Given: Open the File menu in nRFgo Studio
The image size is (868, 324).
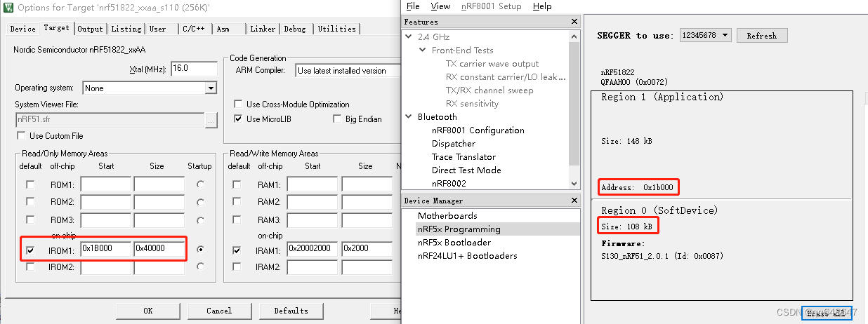Looking at the screenshot, I should [413, 6].
